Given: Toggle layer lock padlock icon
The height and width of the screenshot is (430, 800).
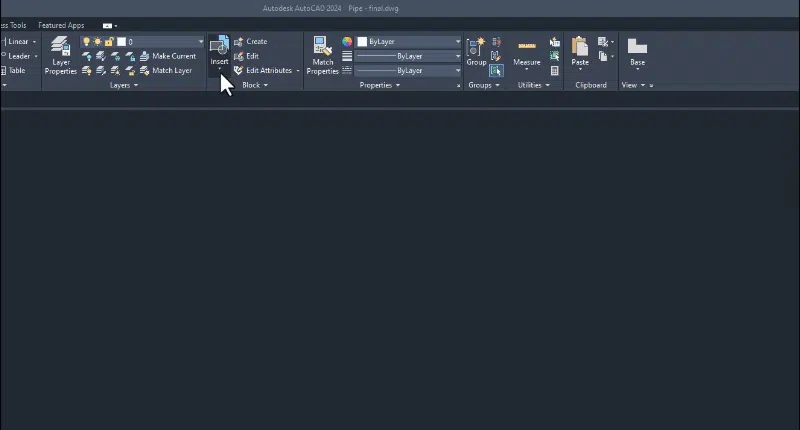Looking at the screenshot, I should coord(109,42).
